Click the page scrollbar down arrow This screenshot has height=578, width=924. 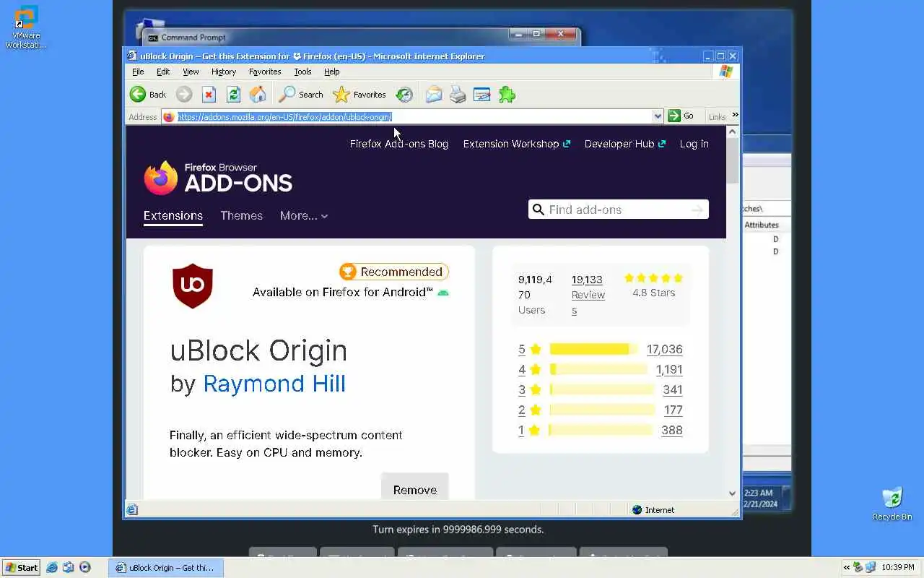point(733,493)
